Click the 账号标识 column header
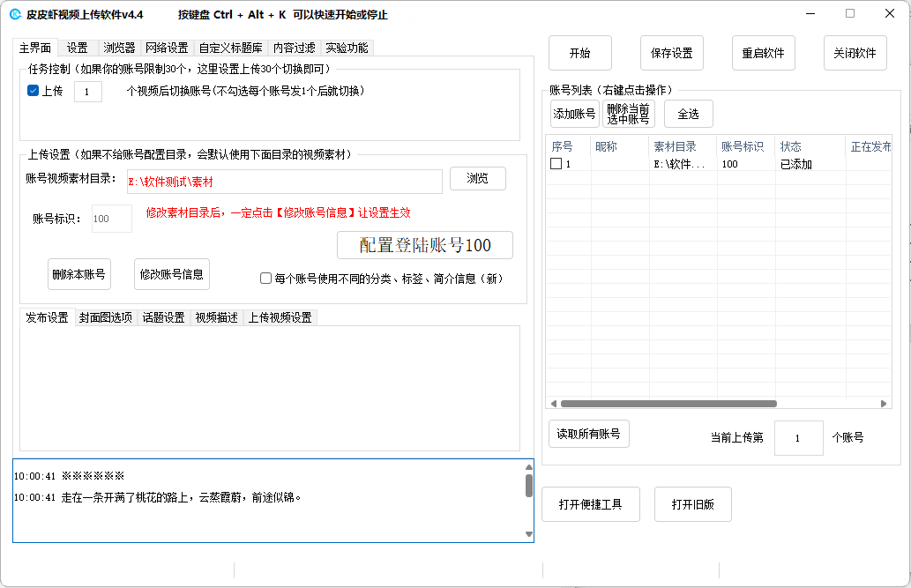The width and height of the screenshot is (911, 588). 746,146
